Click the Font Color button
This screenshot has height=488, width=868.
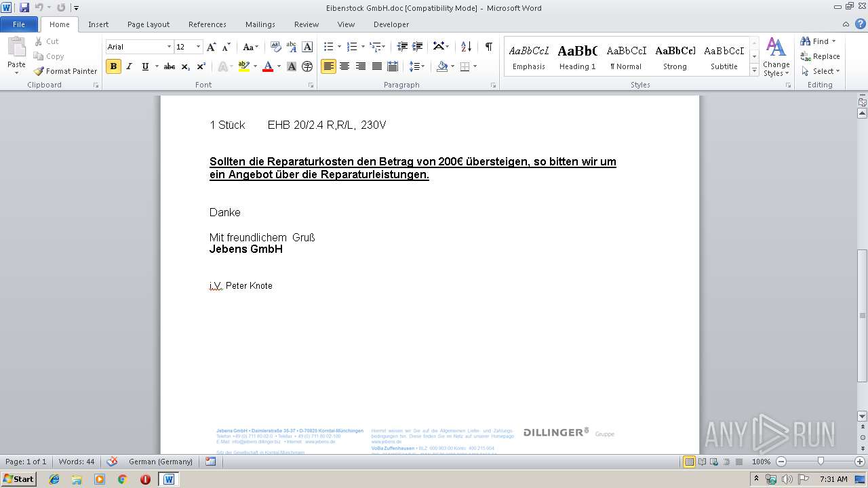click(x=268, y=66)
